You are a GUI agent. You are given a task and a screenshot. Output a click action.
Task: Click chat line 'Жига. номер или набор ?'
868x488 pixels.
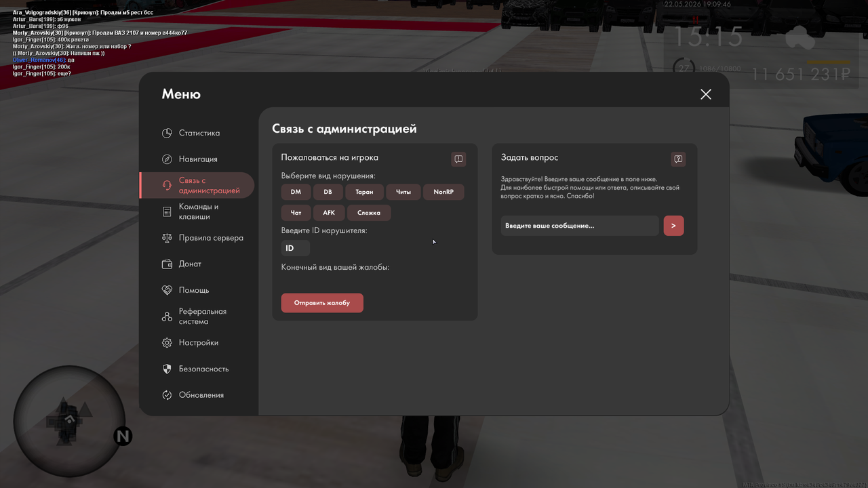(x=72, y=46)
